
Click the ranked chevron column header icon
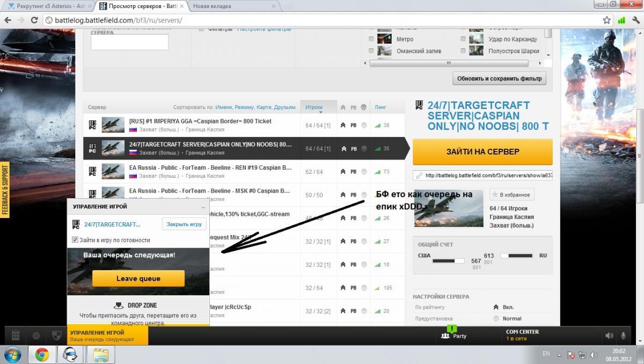[343, 107]
